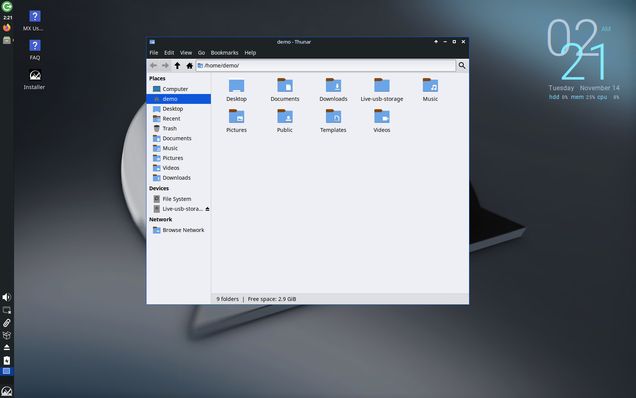Launch the Installer desktop icon
The width and height of the screenshot is (636, 398).
pyautogui.click(x=34, y=79)
